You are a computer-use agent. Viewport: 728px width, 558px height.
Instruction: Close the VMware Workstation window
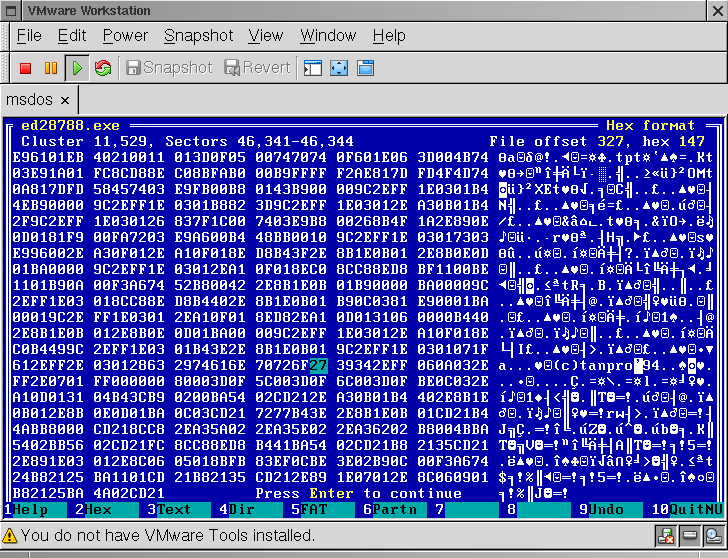tap(717, 11)
